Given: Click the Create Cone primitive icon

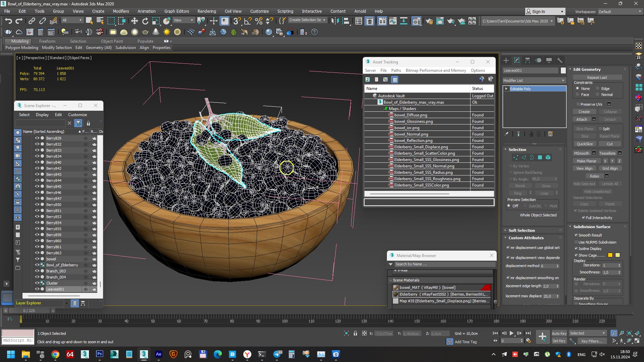Looking at the screenshot, I should tap(156, 32).
